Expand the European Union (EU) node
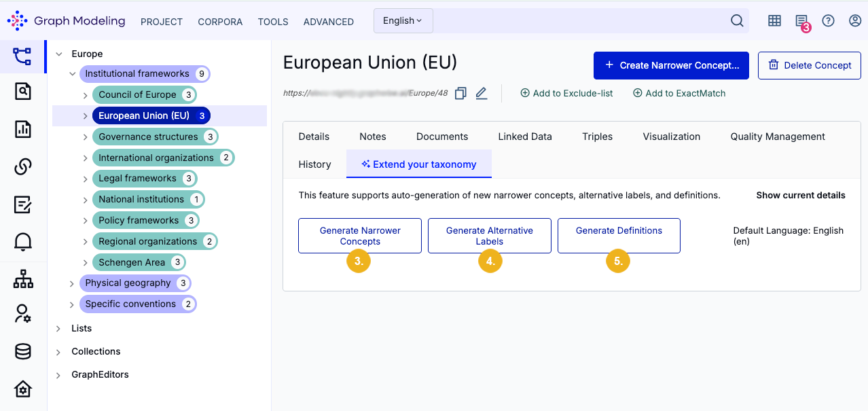Viewport: 868px width, 411px height. pyautogui.click(x=86, y=115)
